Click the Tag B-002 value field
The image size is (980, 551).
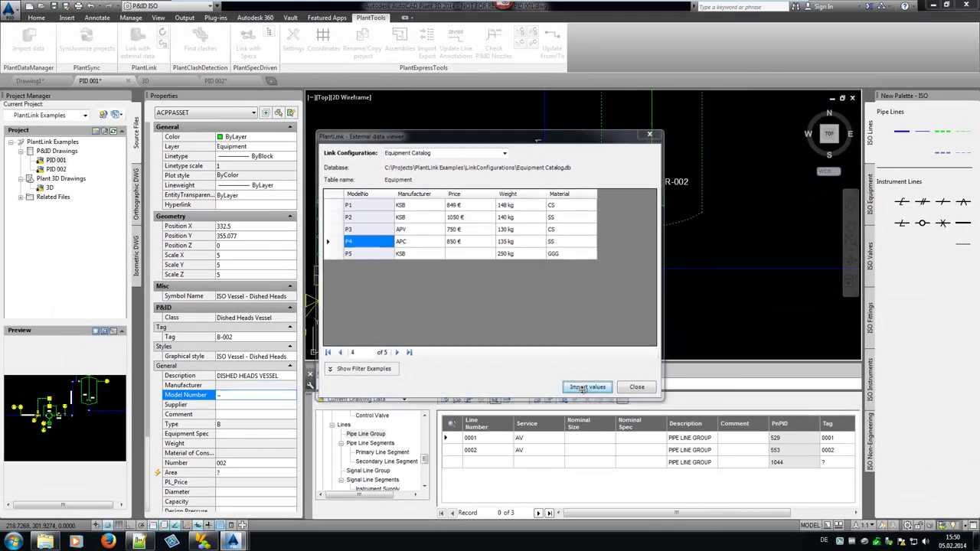click(256, 337)
